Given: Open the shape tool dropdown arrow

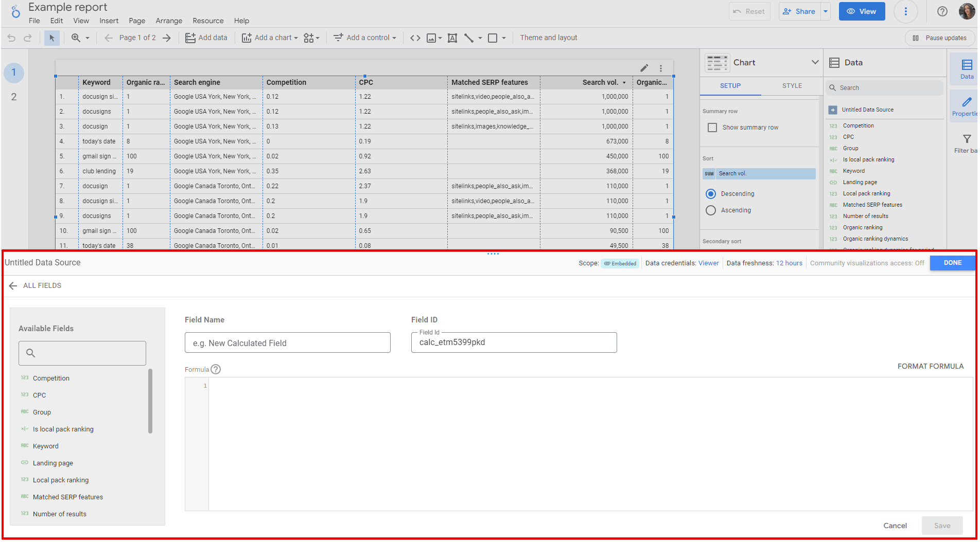Looking at the screenshot, I should [x=504, y=38].
